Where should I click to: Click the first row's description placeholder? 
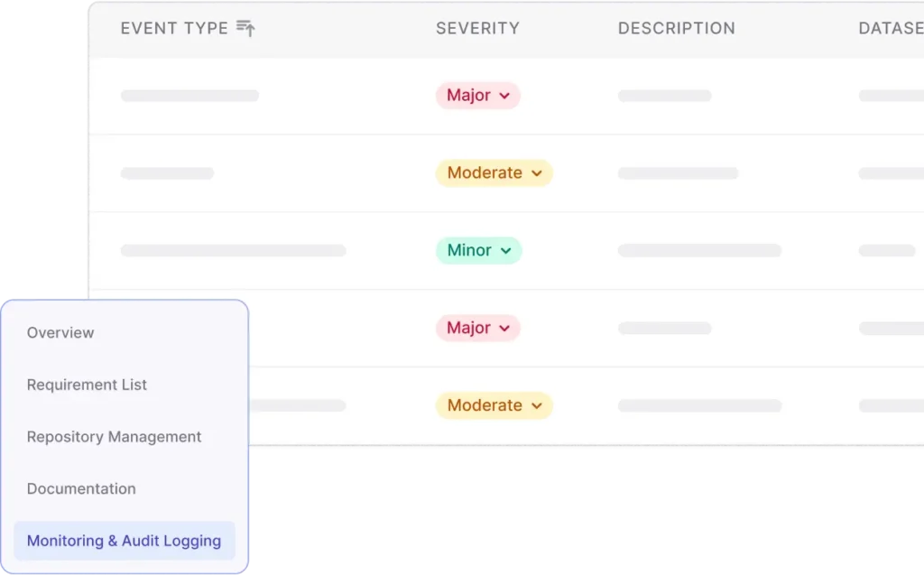pyautogui.click(x=664, y=96)
